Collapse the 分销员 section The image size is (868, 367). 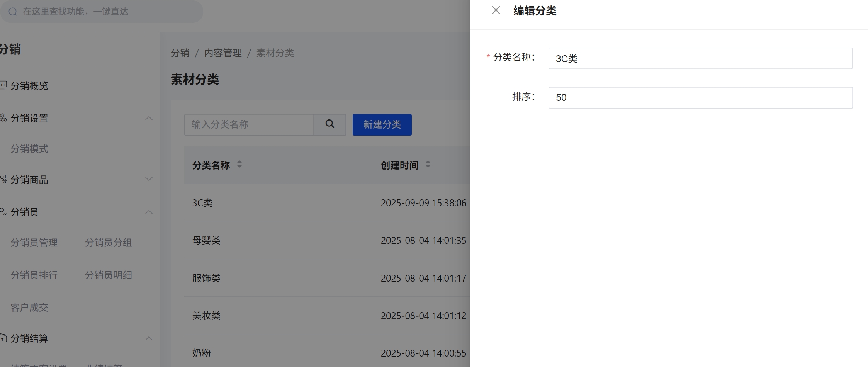[149, 212]
